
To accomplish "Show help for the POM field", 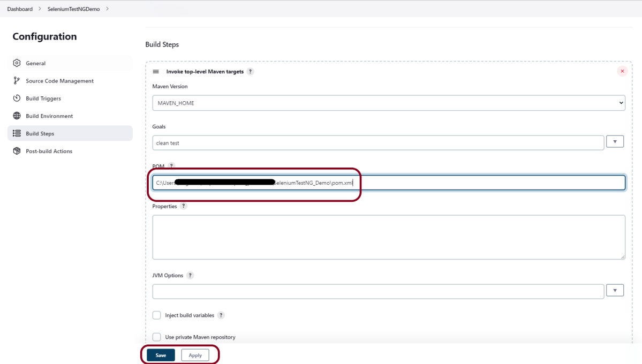I will [171, 166].
